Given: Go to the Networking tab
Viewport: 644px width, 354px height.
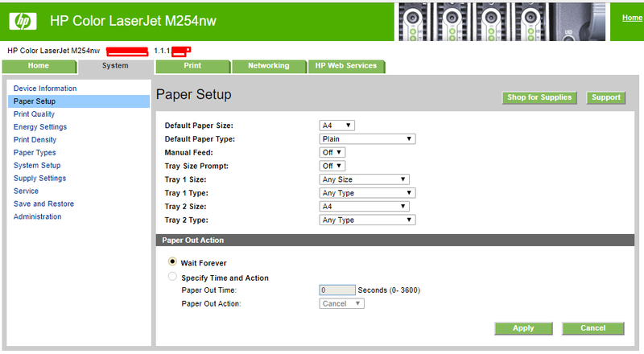Looking at the screenshot, I should [269, 66].
